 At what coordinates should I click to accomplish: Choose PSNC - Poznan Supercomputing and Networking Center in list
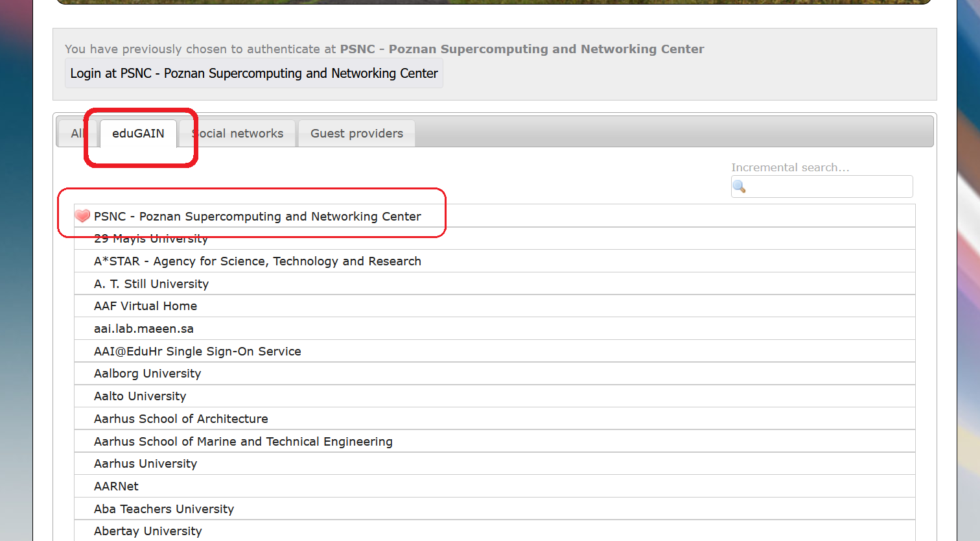pyautogui.click(x=495, y=216)
